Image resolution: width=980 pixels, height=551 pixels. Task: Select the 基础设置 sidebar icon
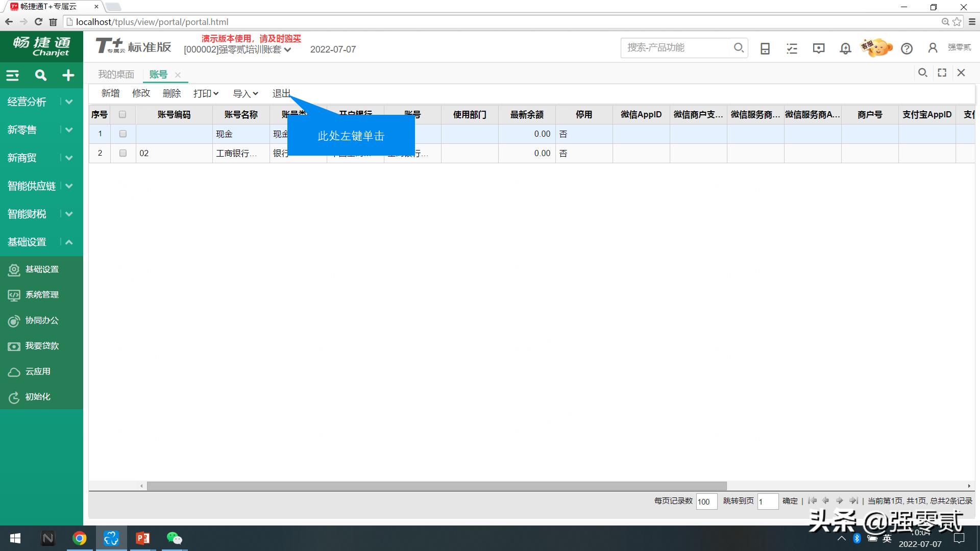click(14, 269)
